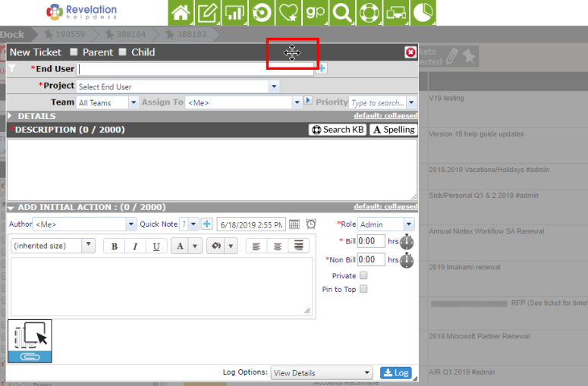Image resolution: width=588 pixels, height=386 pixels.
Task: Open the Log Options View Details dropdown
Action: coord(322,373)
